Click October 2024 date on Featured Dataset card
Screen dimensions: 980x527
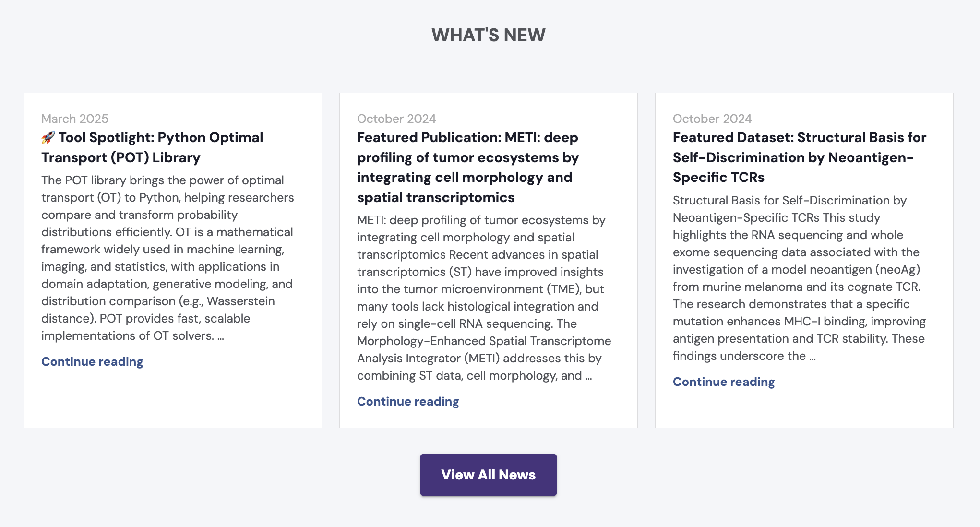(x=712, y=119)
